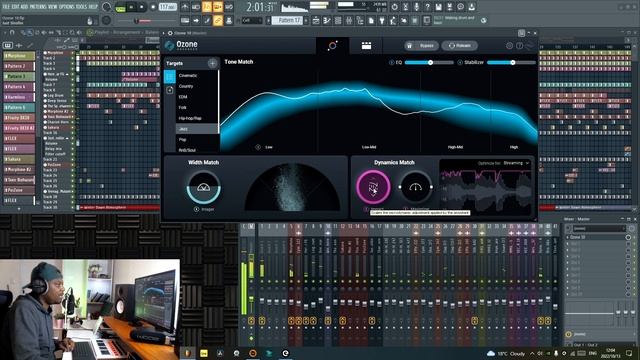
Task: Click the Bypass button in Ozone
Action: click(x=421, y=46)
